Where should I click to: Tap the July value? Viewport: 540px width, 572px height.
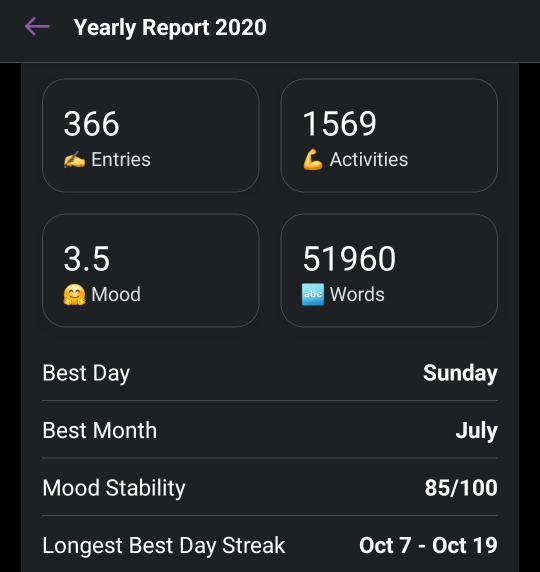point(477,431)
